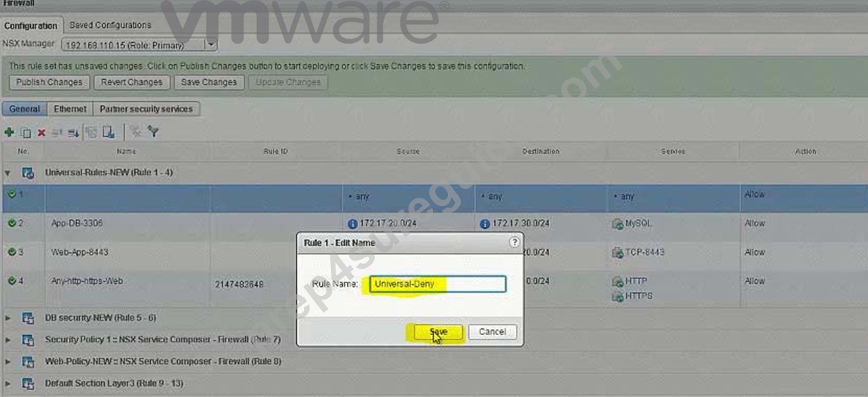Add a new firewall rule with green plus
Screen dimensions: 868x397
[x=9, y=132]
